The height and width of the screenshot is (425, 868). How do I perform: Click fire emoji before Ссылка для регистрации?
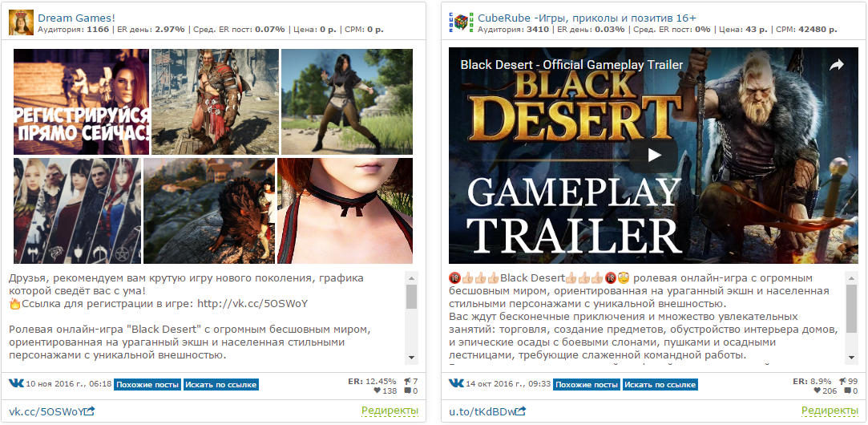14,304
